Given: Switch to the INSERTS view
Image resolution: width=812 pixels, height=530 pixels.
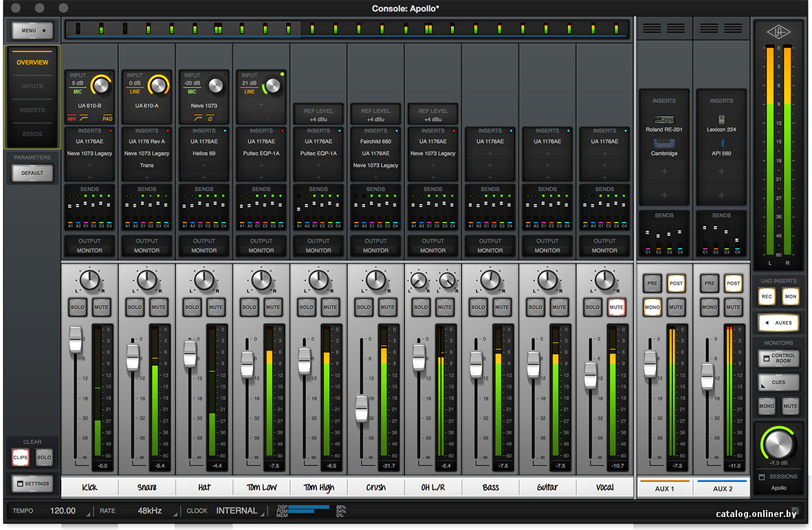Looking at the screenshot, I should pyautogui.click(x=32, y=110).
